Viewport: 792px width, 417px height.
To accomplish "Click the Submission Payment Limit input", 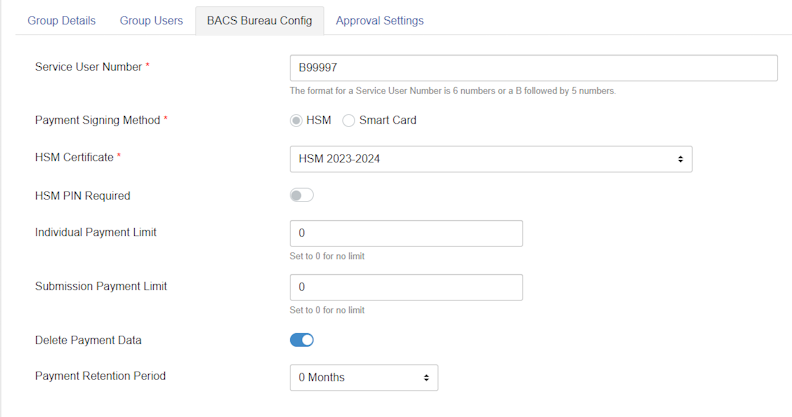I will [x=406, y=287].
